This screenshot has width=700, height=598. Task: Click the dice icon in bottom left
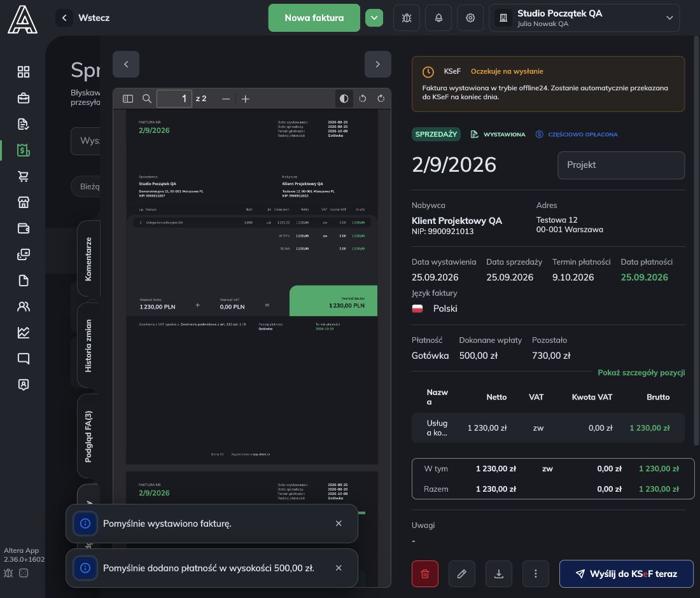(24, 573)
